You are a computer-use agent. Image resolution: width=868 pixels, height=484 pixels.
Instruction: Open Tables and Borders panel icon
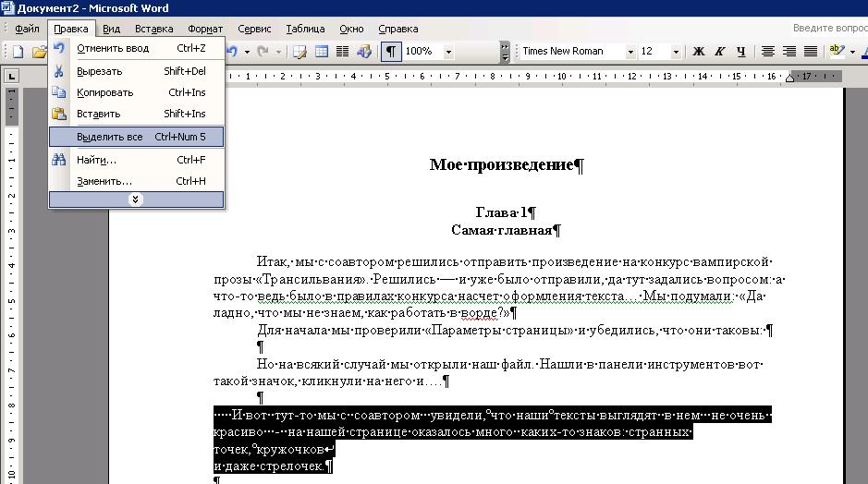[300, 52]
